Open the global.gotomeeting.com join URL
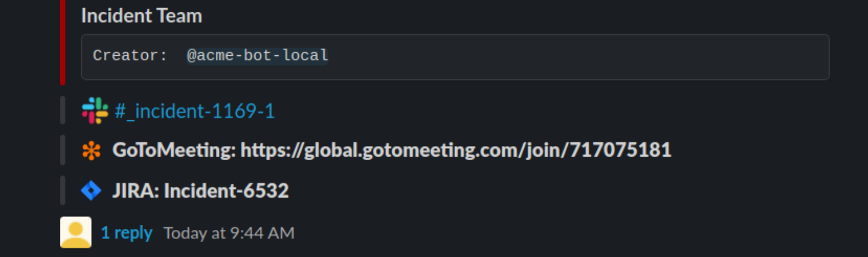 [456, 150]
